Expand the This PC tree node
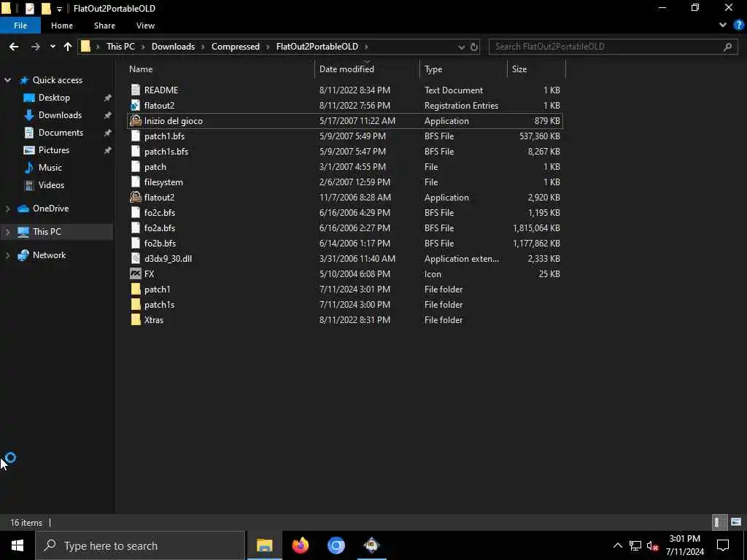 [7, 232]
